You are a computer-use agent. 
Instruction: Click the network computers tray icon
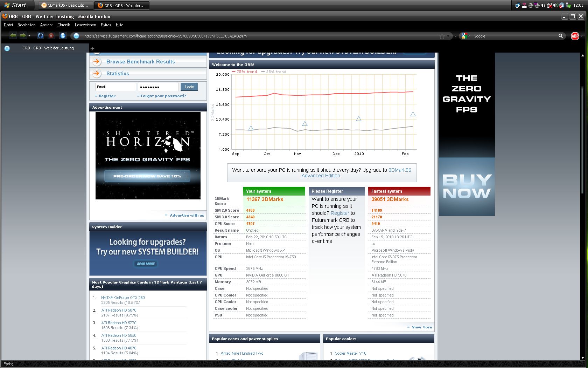click(518, 5)
